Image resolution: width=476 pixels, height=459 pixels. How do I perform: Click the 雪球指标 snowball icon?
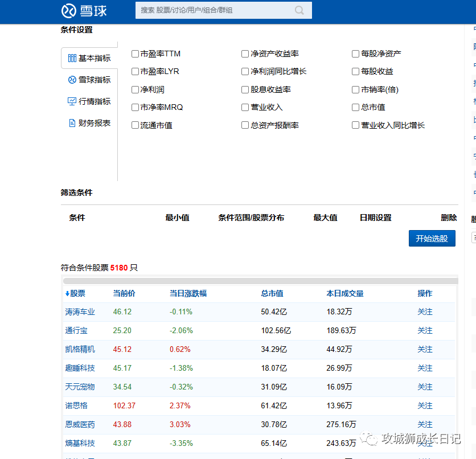pos(72,80)
